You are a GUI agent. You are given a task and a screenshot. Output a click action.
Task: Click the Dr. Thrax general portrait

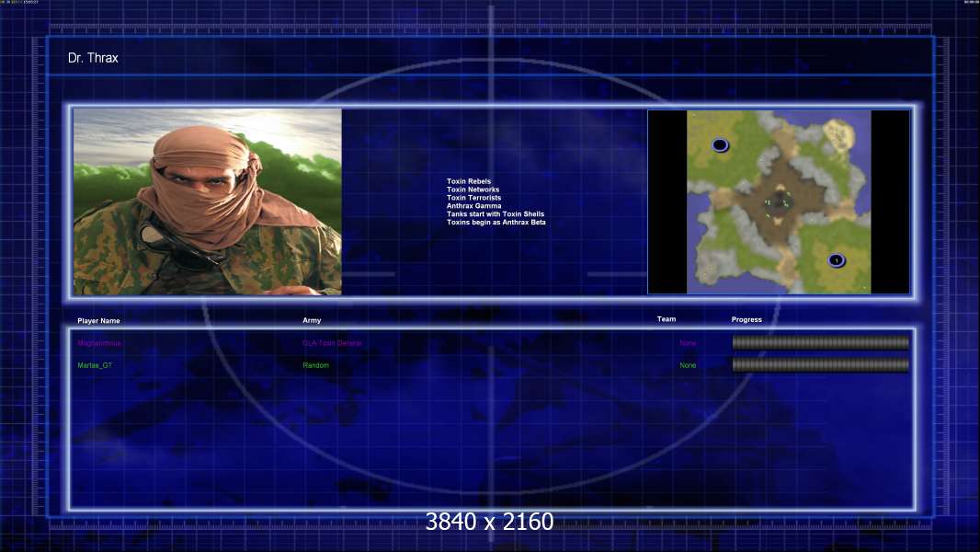click(x=208, y=201)
